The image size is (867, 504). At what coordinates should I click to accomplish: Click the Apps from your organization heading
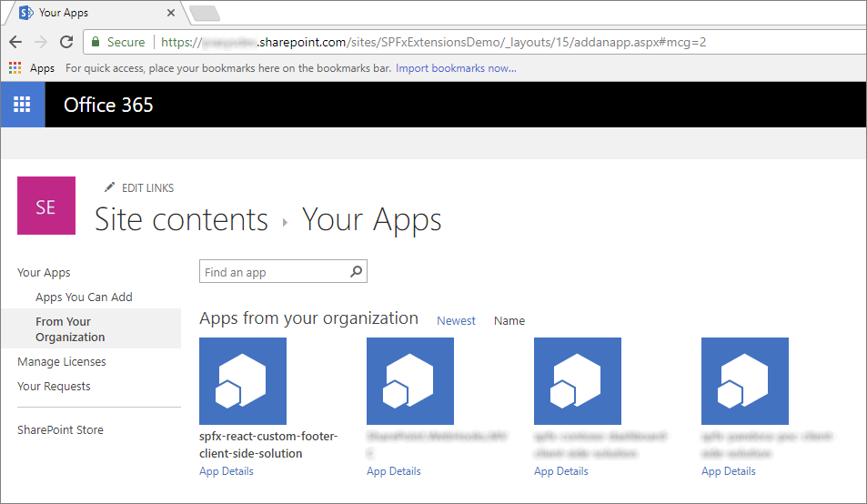[x=308, y=318]
